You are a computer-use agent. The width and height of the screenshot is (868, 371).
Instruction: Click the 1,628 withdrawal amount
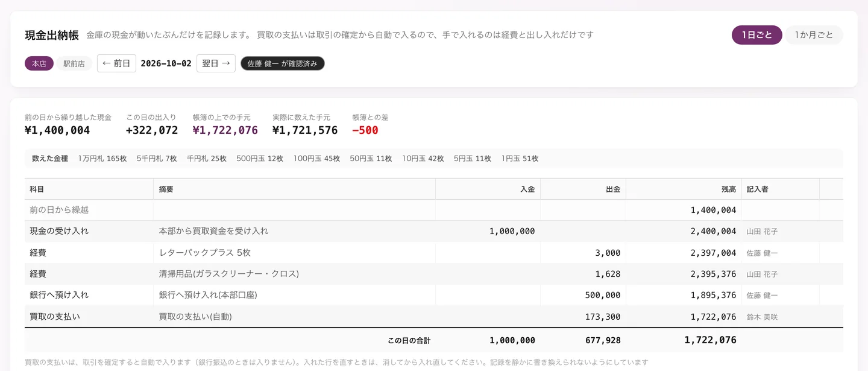[x=608, y=274]
